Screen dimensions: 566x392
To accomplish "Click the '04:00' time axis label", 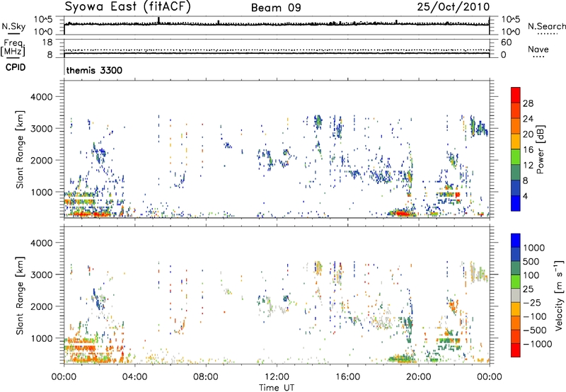I will 134,377.
